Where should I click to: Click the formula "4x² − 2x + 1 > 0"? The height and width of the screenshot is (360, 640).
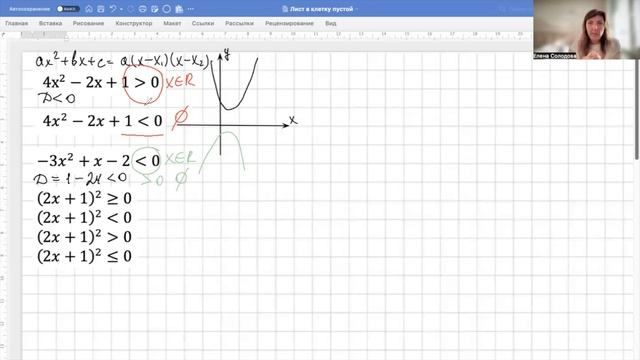[x=101, y=82]
